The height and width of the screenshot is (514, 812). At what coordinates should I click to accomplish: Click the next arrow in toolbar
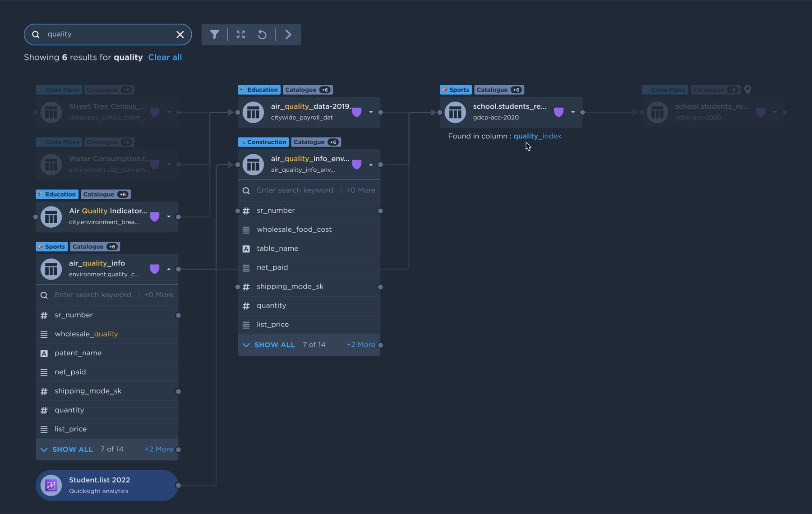pyautogui.click(x=288, y=34)
